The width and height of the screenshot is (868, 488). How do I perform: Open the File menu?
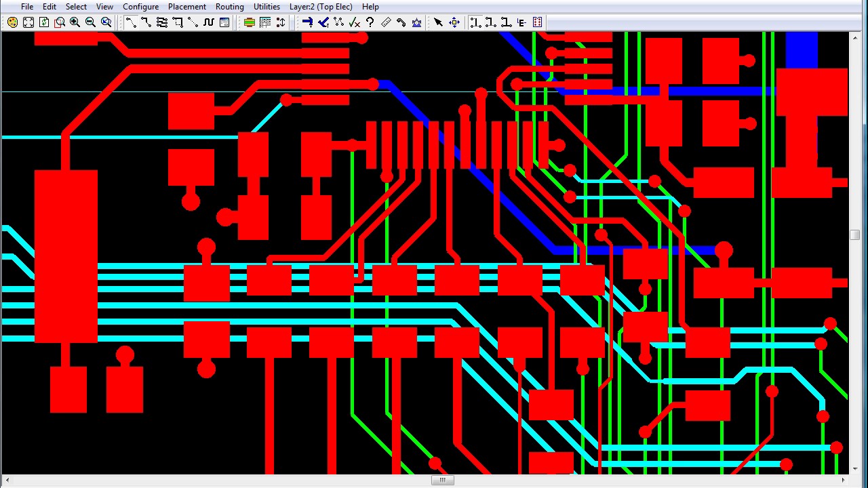click(x=27, y=7)
